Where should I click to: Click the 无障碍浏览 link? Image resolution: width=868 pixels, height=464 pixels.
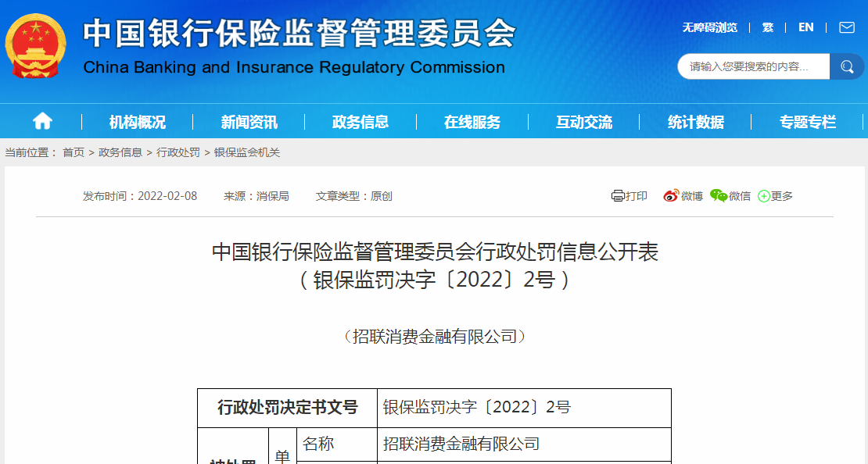tap(710, 27)
